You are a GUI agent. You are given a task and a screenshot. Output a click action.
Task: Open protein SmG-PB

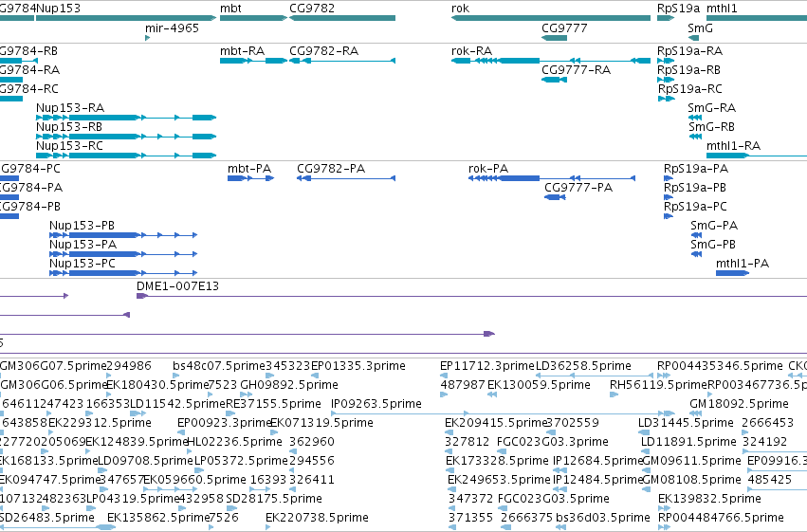[x=713, y=245]
